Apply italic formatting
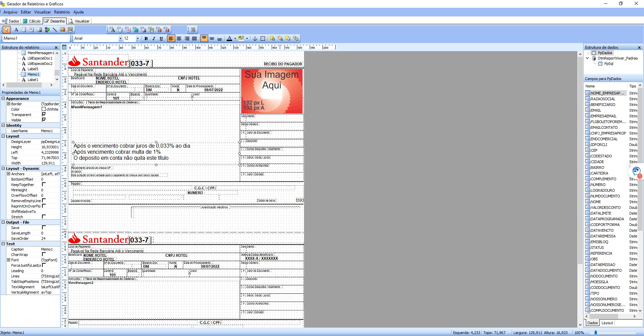 (154, 38)
